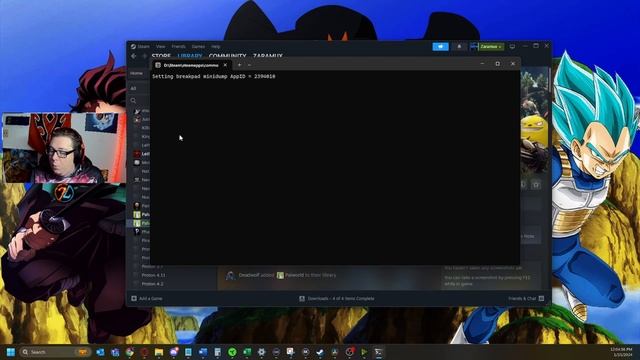Open Downloads status at Steam's bottom bar

337,298
